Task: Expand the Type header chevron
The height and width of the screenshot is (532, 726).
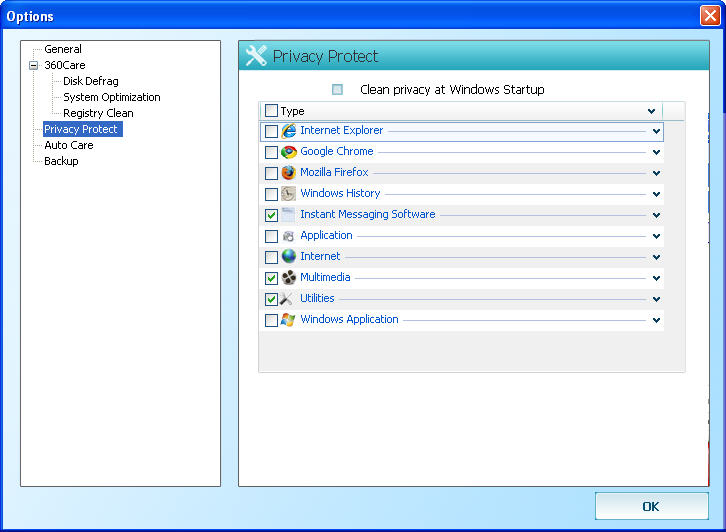Action: click(x=651, y=111)
